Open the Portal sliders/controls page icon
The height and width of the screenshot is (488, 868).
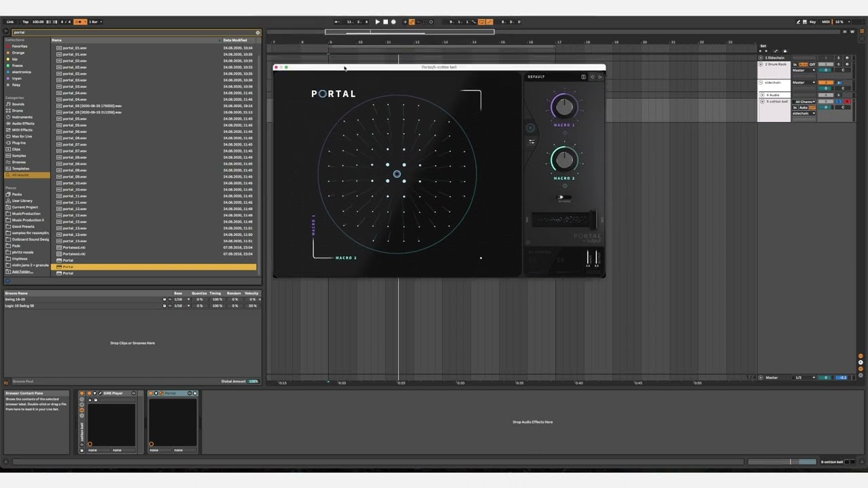coord(531,142)
